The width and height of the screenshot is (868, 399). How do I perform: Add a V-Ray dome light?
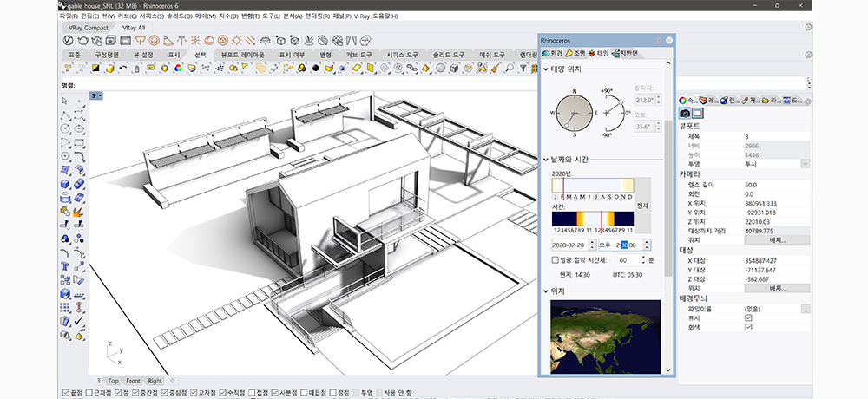(x=210, y=41)
